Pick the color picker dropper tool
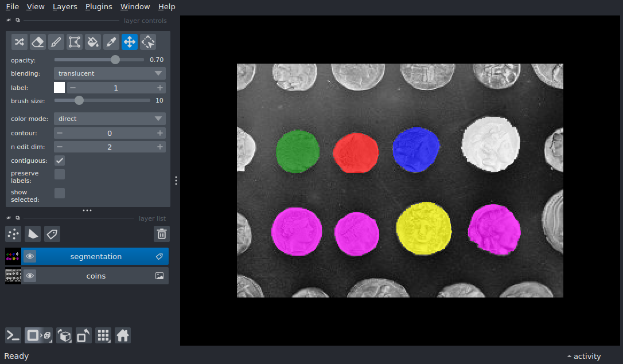 [x=111, y=42]
